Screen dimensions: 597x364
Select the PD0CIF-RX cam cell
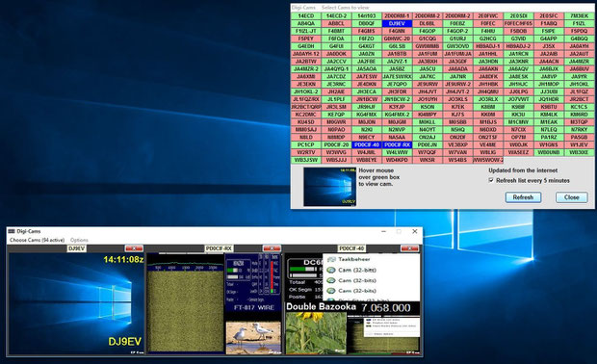point(397,144)
